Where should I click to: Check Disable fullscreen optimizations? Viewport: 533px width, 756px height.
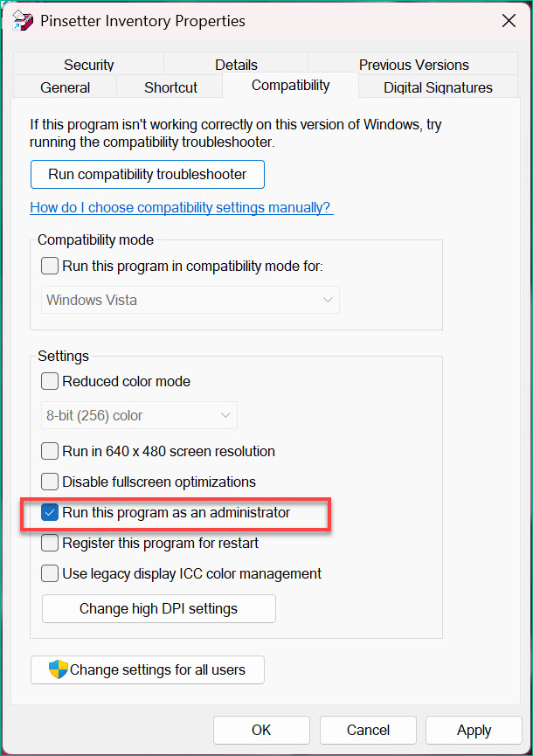(51, 482)
